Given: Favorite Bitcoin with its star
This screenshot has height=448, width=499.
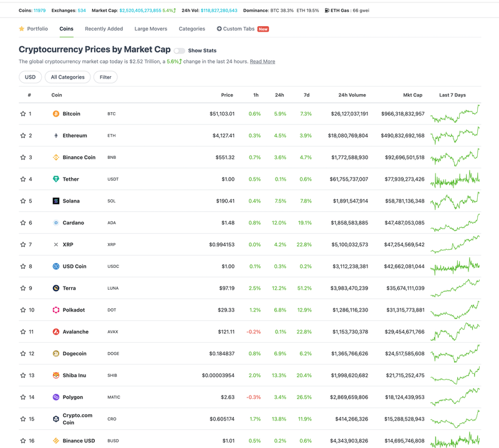Looking at the screenshot, I should [x=23, y=114].
